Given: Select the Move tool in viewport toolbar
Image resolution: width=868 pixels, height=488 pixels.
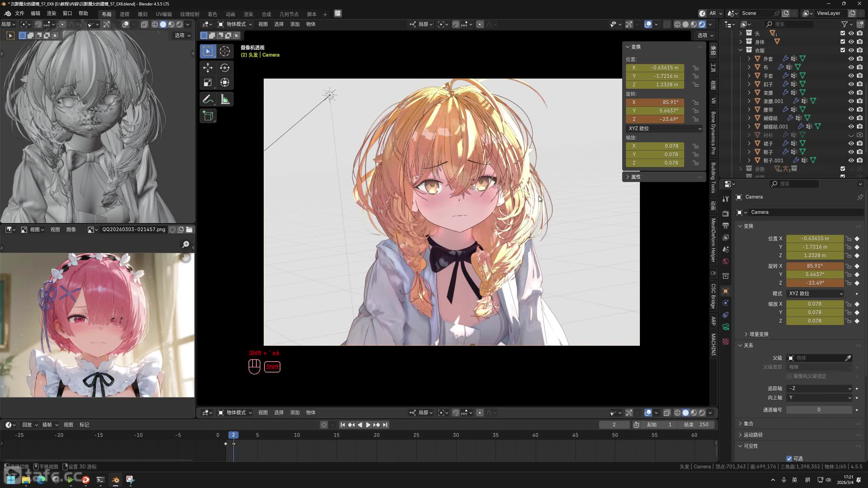Looking at the screenshot, I should [x=208, y=68].
